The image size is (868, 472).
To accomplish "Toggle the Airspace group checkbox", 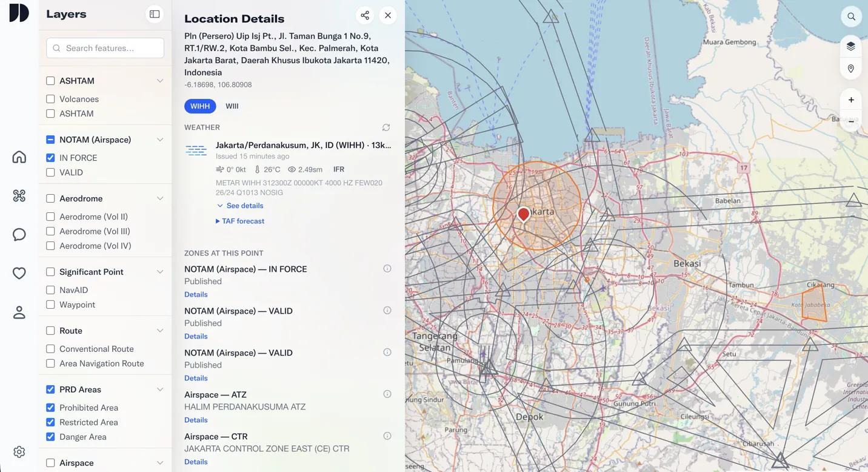I will coord(50,463).
